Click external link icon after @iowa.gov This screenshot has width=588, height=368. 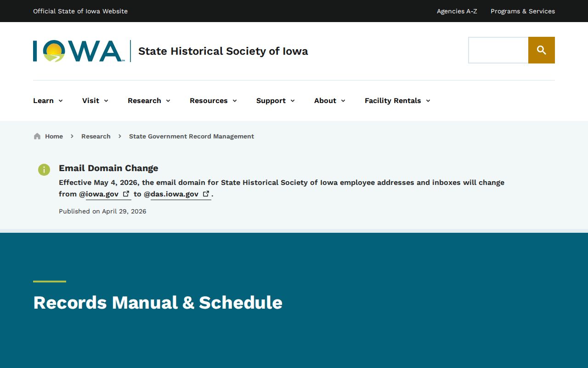pos(126,194)
